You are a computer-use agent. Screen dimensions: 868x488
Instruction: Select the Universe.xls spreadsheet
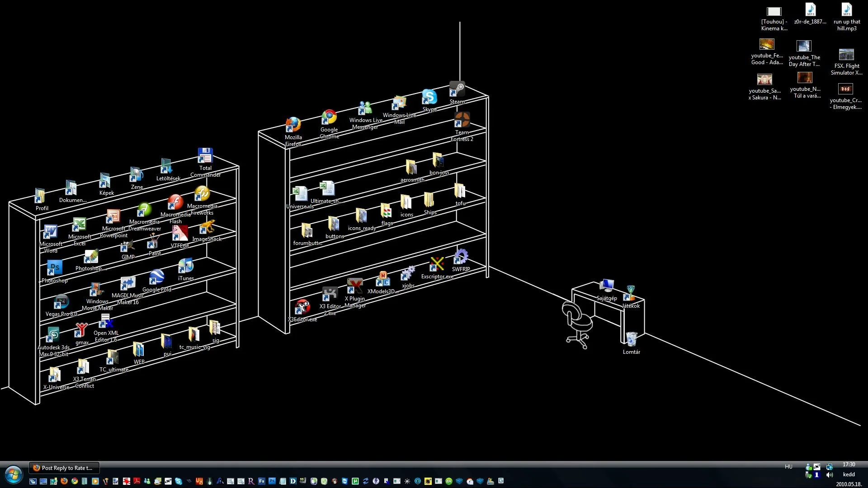(x=300, y=194)
